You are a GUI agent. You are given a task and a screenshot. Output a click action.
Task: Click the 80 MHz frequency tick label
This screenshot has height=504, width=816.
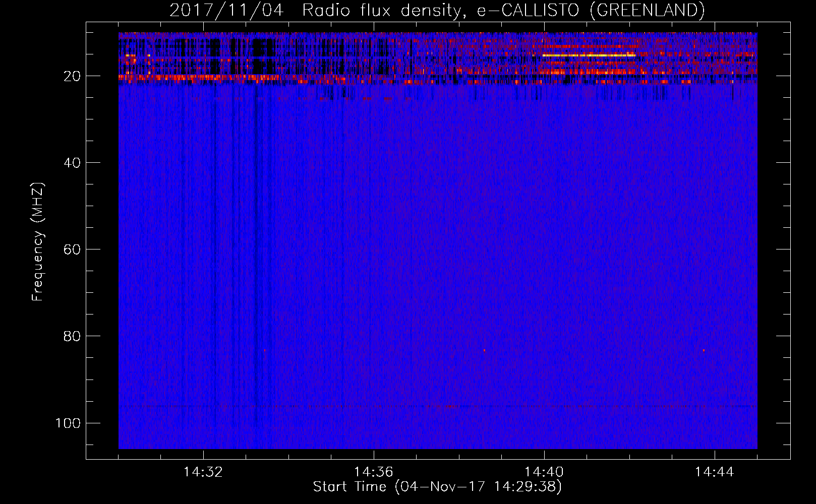72,336
